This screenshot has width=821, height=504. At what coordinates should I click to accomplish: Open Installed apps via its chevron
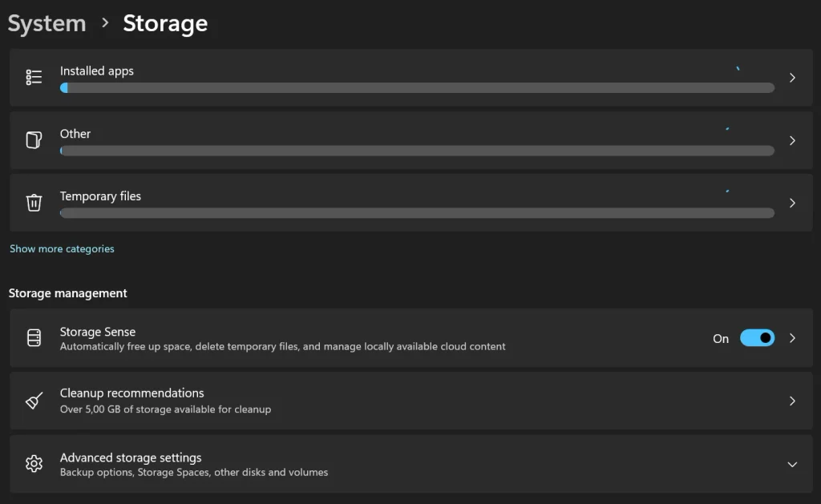792,78
